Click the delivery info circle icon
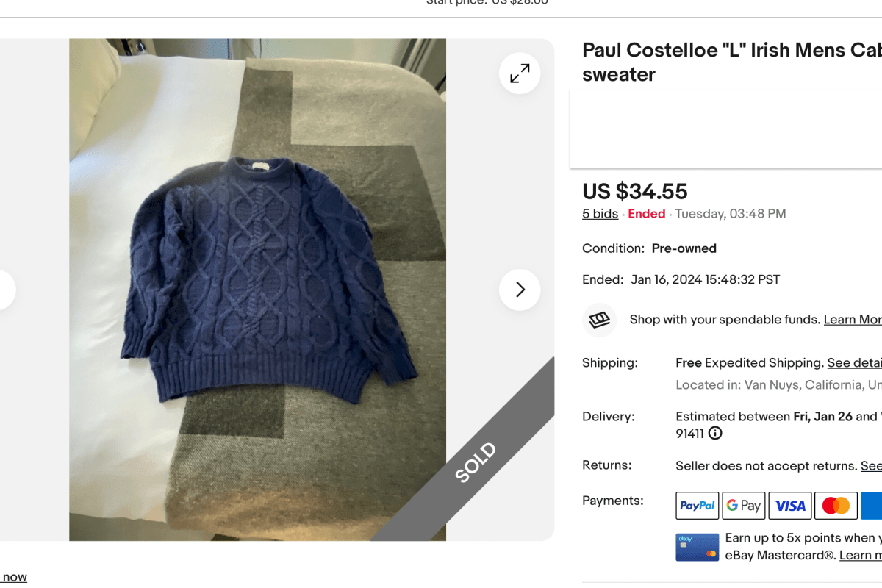This screenshot has width=882, height=588. [715, 434]
